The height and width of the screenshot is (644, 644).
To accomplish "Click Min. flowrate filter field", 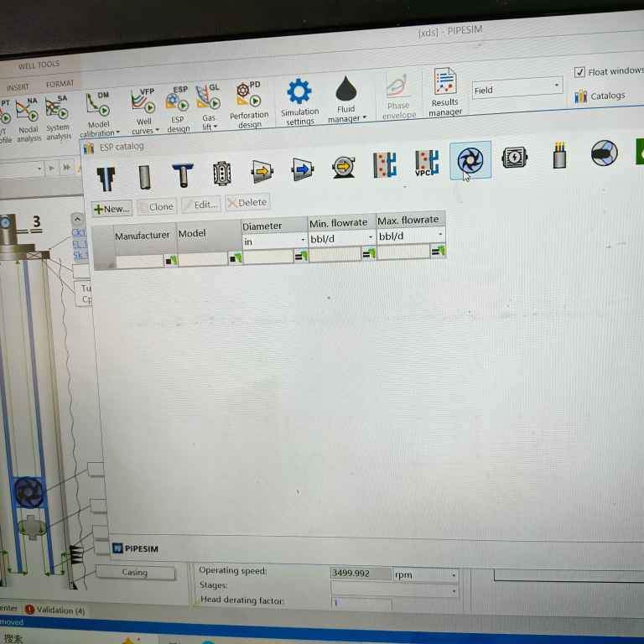I will click(335, 255).
